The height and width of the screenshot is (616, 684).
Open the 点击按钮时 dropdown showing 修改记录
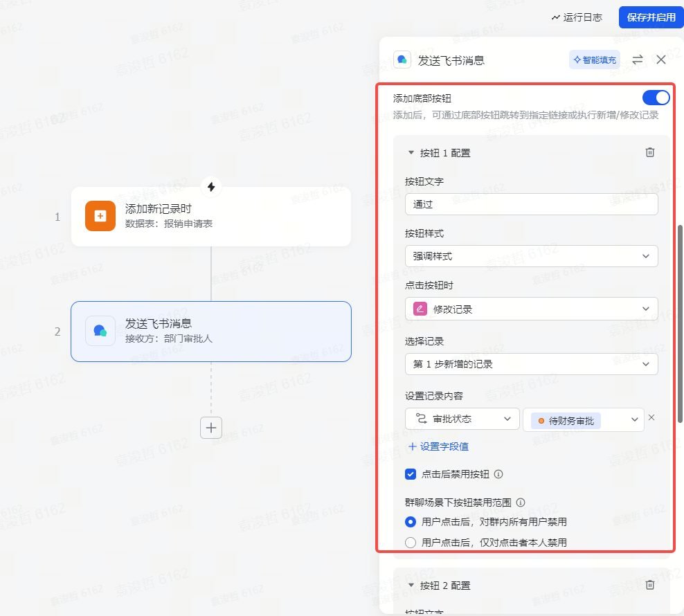(x=531, y=309)
